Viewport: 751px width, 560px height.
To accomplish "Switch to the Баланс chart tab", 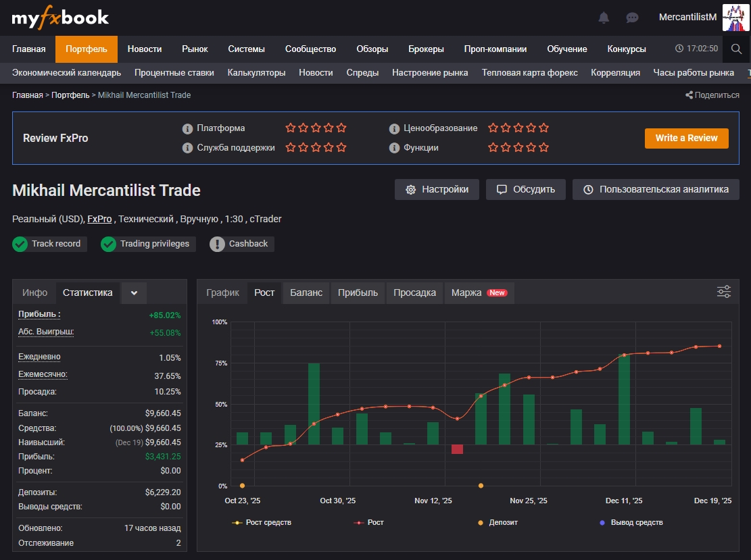I will click(x=306, y=292).
